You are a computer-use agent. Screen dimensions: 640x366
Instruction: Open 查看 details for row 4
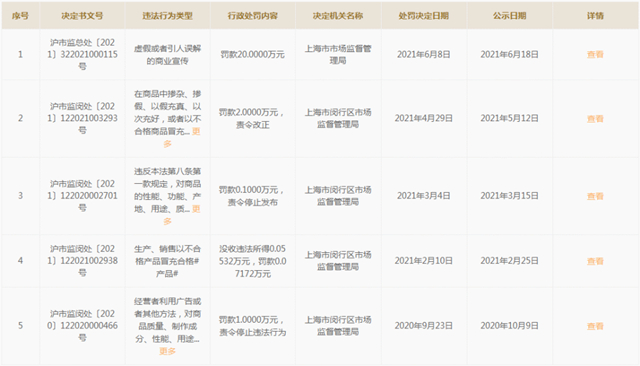coord(595,261)
